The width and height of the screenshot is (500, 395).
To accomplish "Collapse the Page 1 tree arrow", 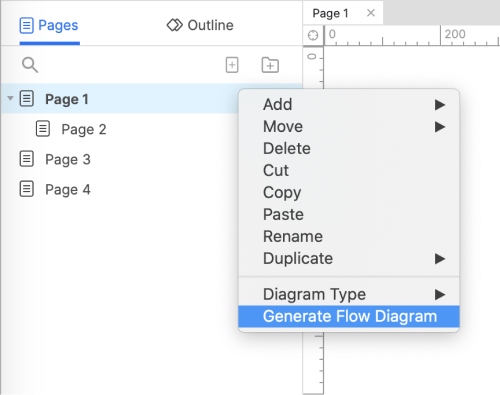I will tap(10, 98).
